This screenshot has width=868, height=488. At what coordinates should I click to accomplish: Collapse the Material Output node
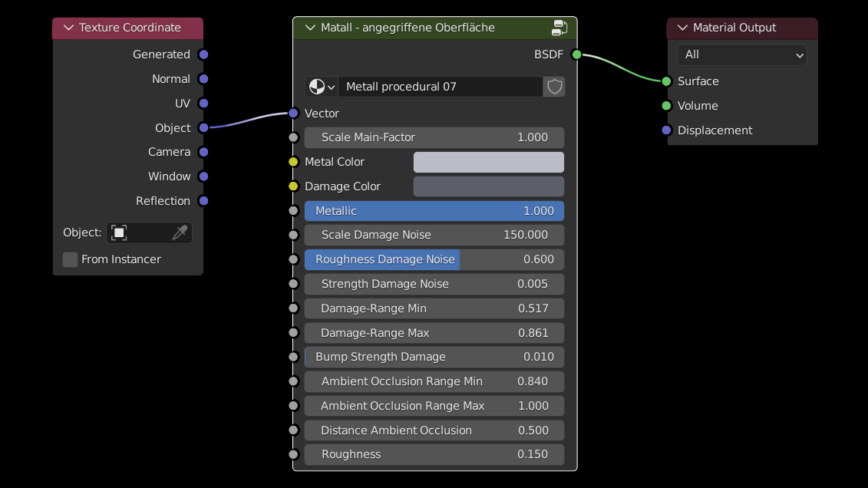[682, 28]
